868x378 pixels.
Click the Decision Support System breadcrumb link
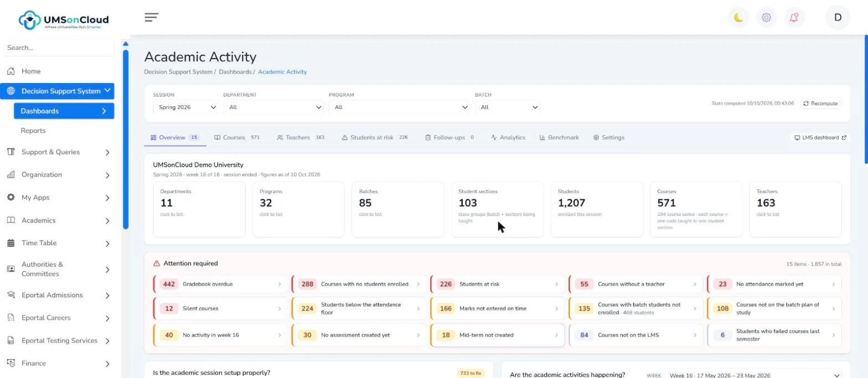pos(178,72)
